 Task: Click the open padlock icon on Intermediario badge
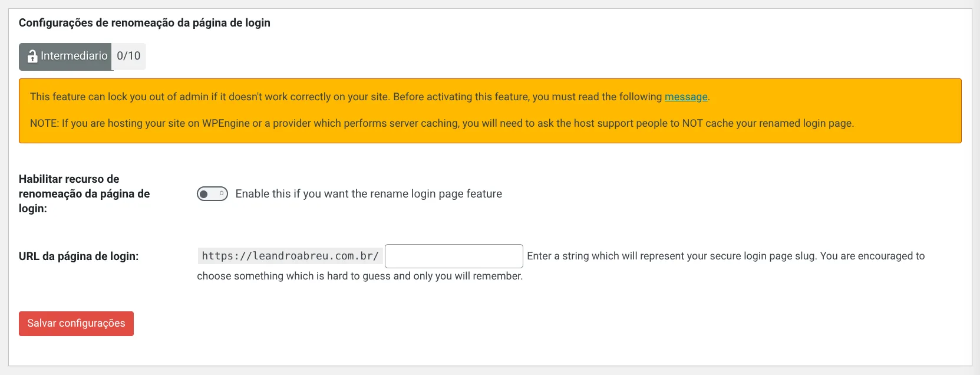(31, 57)
